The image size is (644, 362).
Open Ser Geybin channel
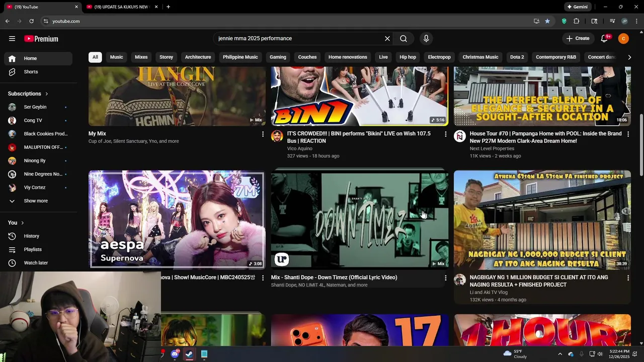pos(38,107)
